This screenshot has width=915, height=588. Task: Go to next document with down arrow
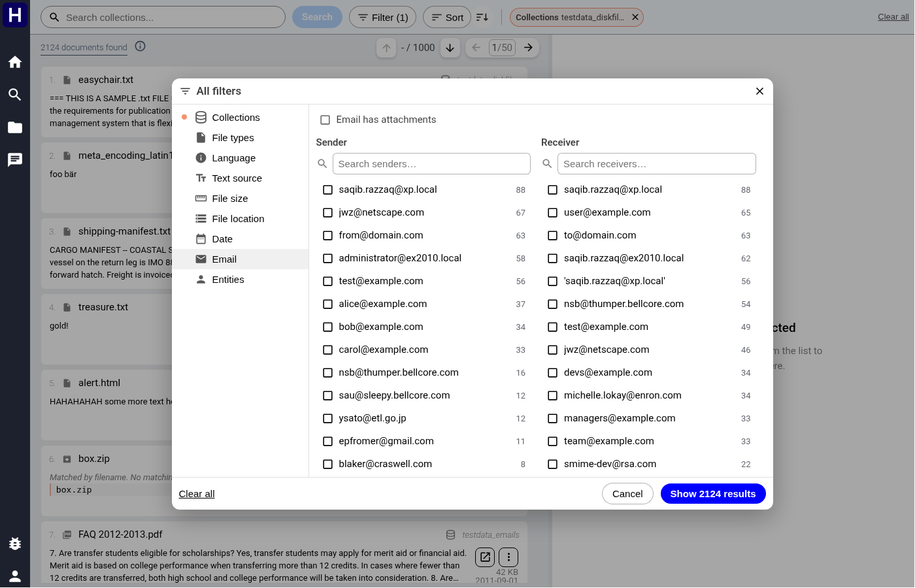click(x=450, y=48)
